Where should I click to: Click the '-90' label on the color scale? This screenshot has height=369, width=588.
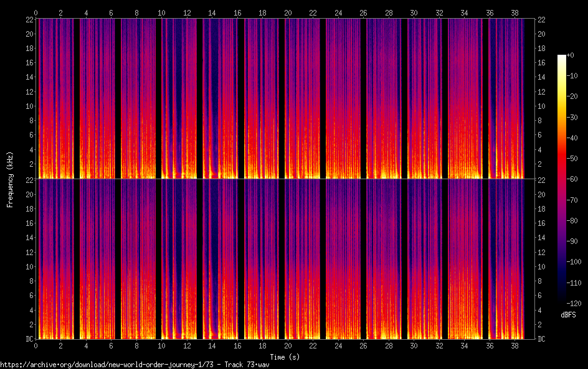pos(574,242)
